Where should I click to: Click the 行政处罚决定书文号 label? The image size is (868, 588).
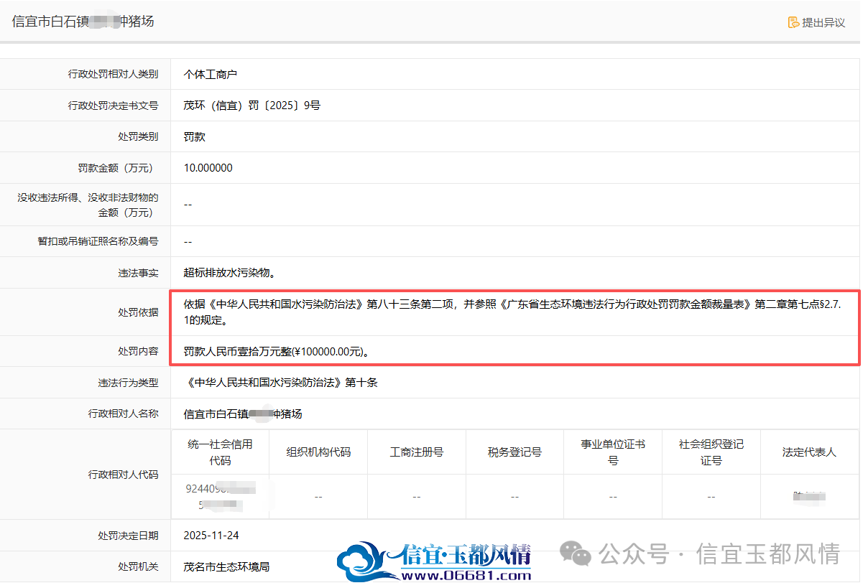[113, 106]
